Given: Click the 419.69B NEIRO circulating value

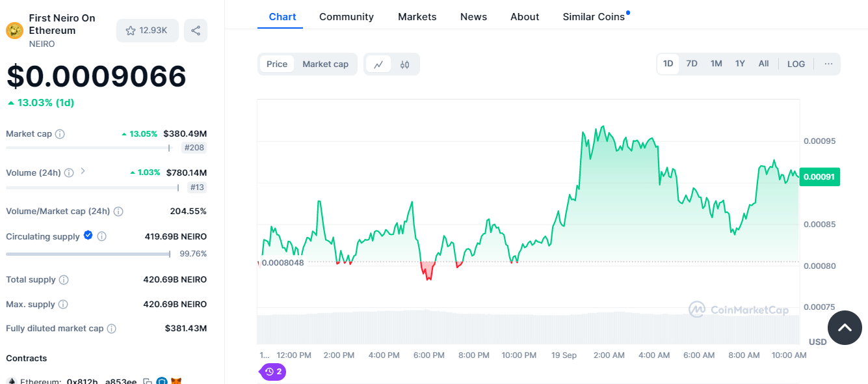Looking at the screenshot, I should (176, 236).
